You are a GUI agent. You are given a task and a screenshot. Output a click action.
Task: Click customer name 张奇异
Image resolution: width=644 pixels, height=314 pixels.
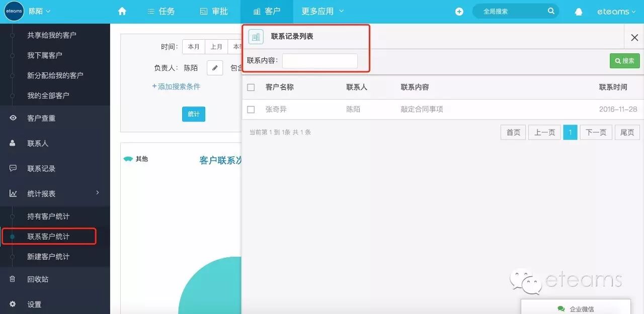click(x=276, y=109)
